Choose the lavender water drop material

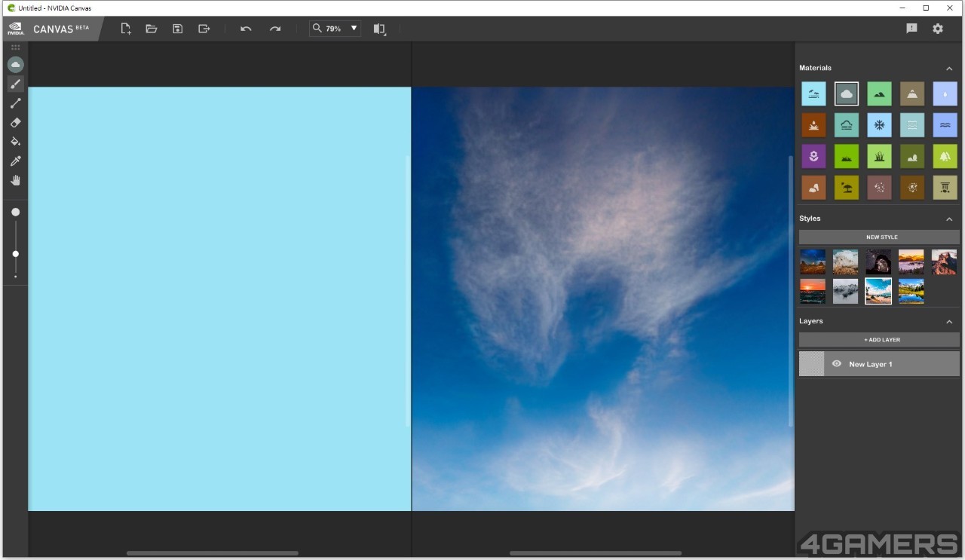coord(945,93)
